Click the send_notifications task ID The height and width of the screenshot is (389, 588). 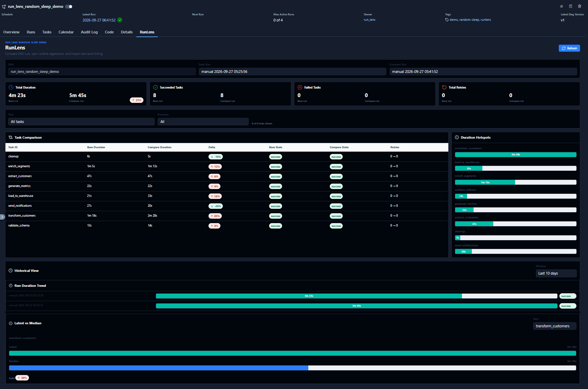(20, 206)
